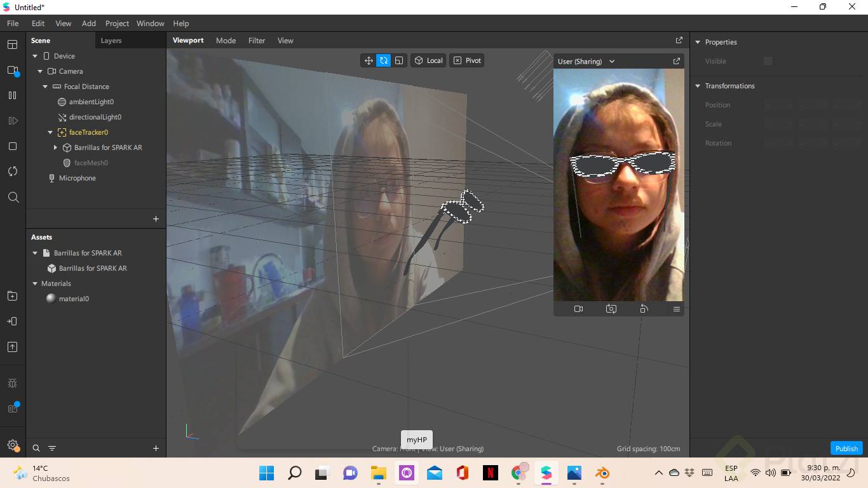Toggle the Visible checkbox in Properties
Image resolution: width=868 pixels, height=488 pixels.
pos(768,61)
